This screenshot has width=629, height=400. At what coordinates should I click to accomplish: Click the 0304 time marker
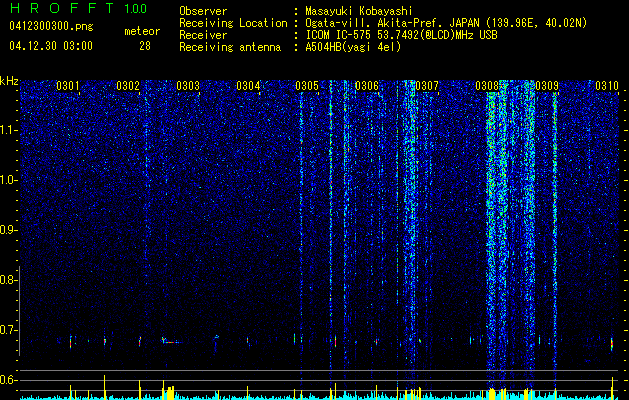248,85
